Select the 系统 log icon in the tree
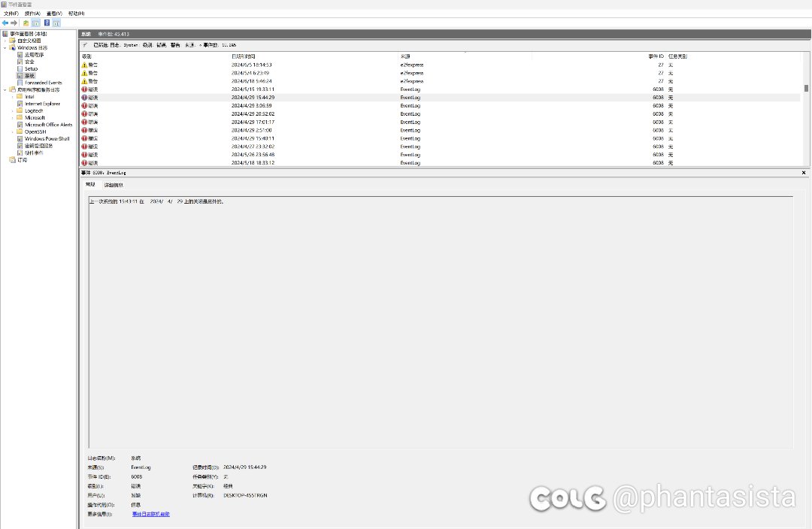This screenshot has width=812, height=529. pos(20,76)
